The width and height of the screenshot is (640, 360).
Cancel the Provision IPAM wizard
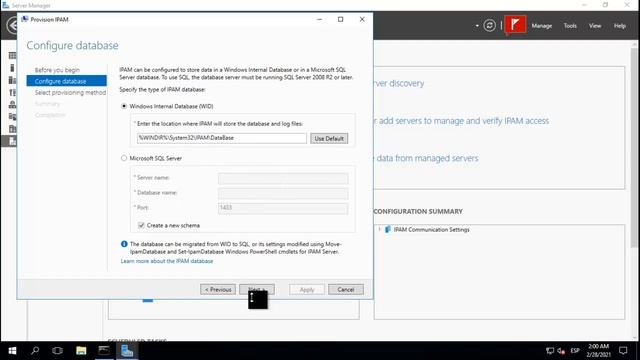click(x=346, y=289)
